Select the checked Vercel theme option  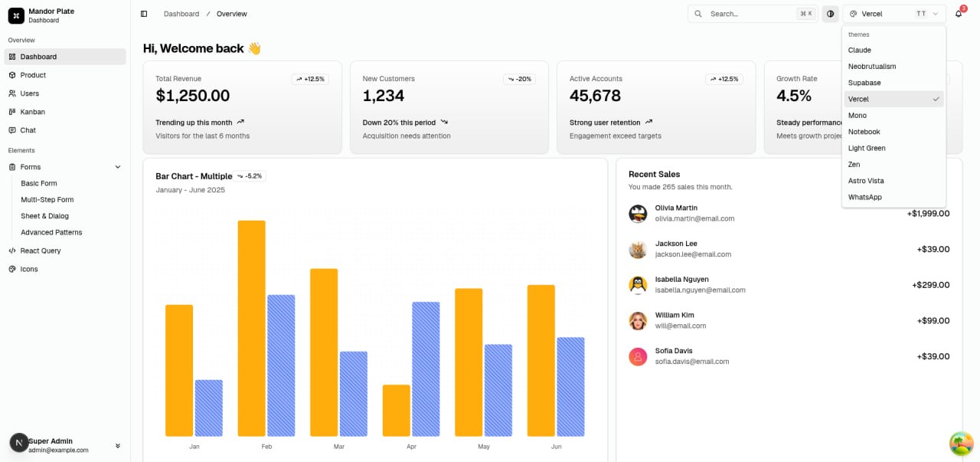(893, 99)
